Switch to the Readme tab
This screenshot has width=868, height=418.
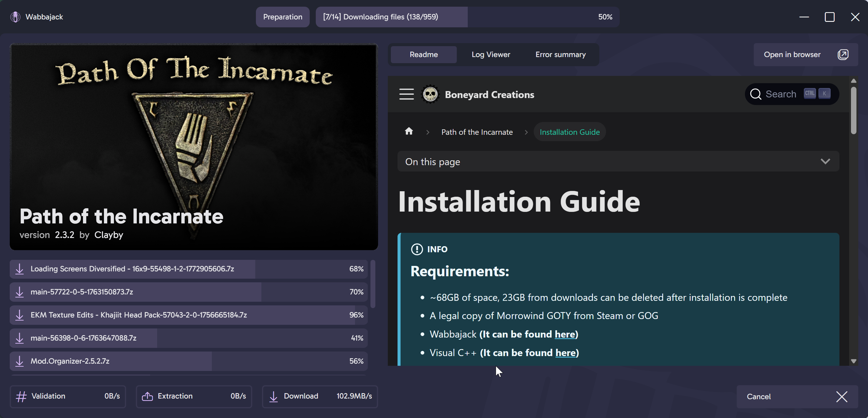click(424, 55)
